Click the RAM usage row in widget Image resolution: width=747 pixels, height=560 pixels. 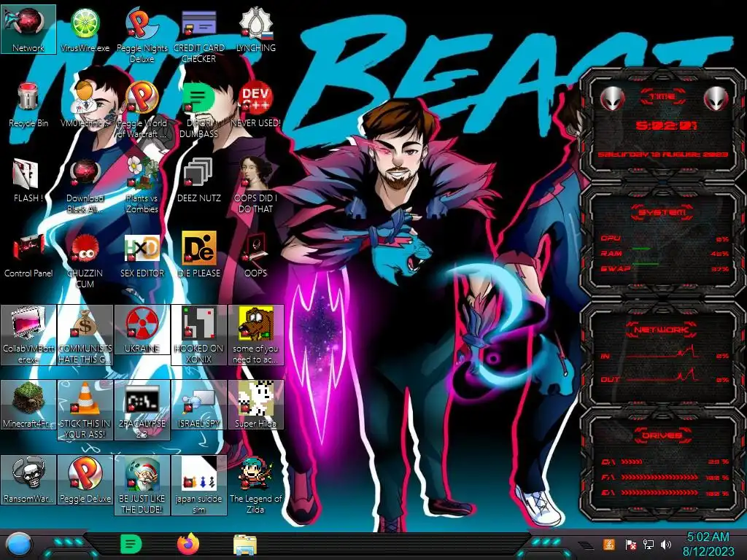(x=665, y=253)
